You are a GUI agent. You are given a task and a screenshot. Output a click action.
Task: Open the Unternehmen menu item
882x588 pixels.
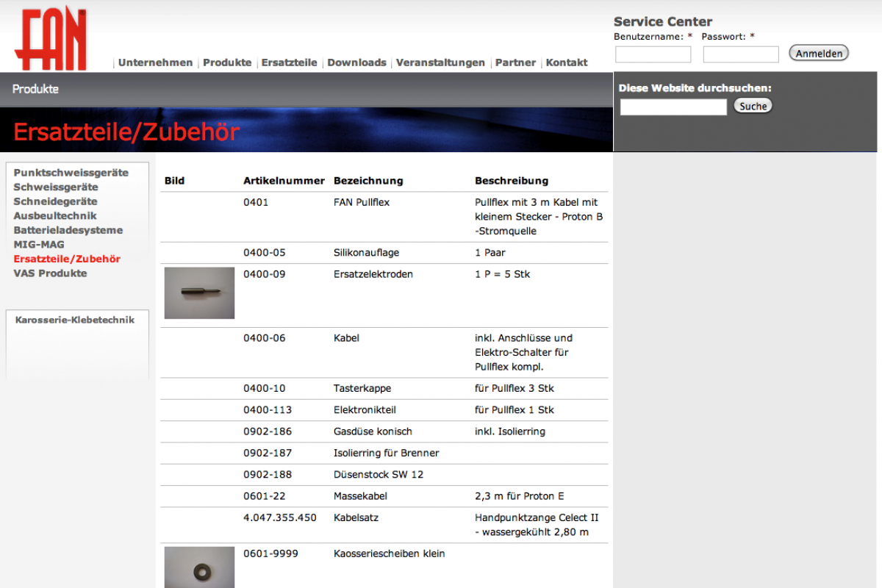click(155, 62)
